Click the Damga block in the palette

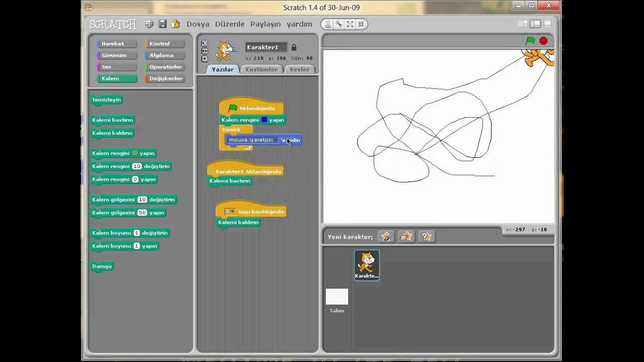(102, 266)
